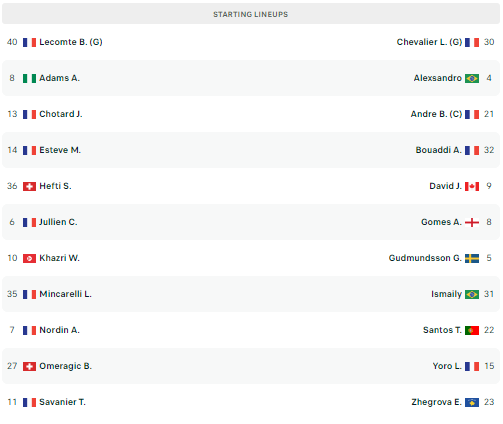Click the Canada flag beside David J.
Viewport: 503px width, 424px height.
coord(472,186)
